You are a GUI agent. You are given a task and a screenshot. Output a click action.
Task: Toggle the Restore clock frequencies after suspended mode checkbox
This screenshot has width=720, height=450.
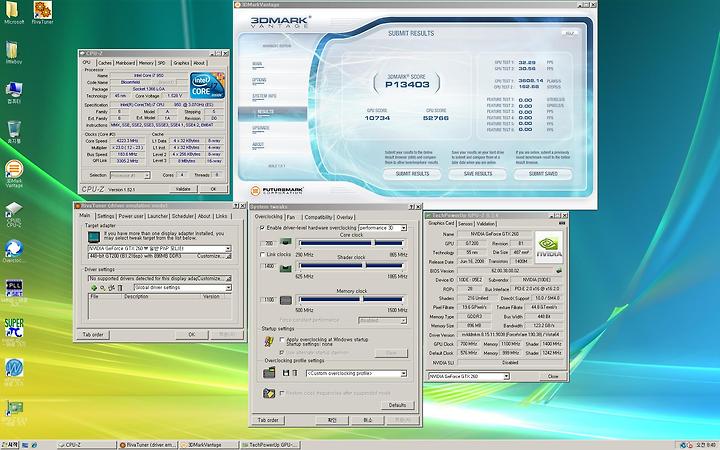(282, 393)
